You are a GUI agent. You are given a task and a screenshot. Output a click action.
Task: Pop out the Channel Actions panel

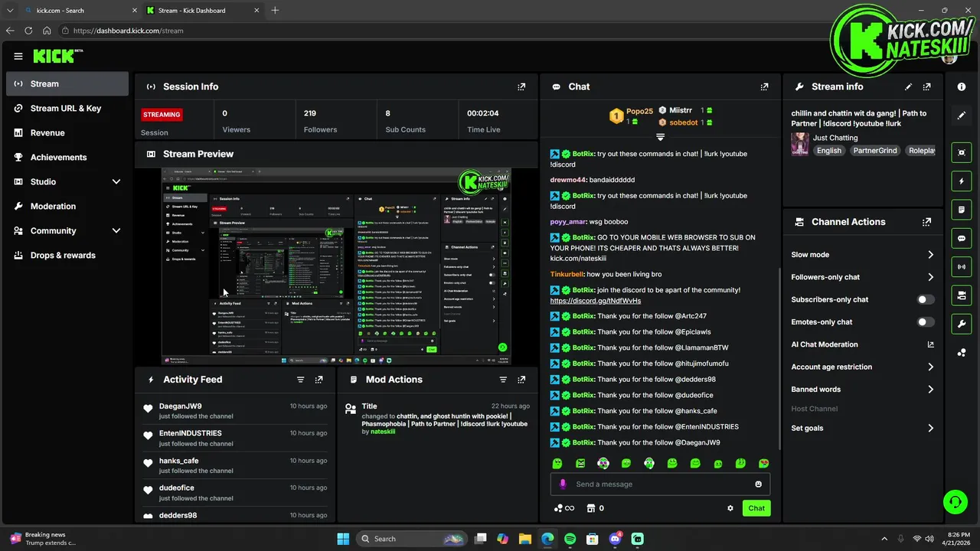click(x=927, y=222)
